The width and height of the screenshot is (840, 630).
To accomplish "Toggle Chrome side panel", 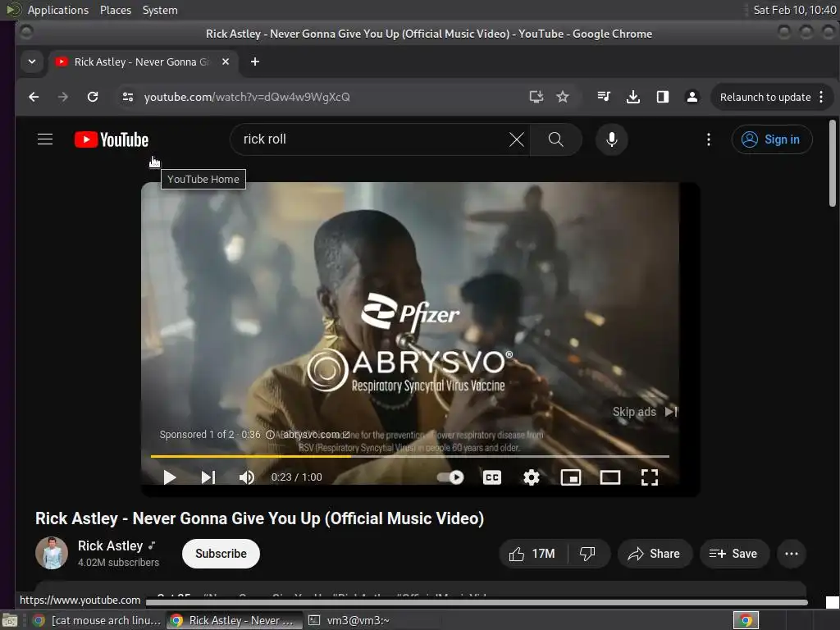I will coord(663,97).
